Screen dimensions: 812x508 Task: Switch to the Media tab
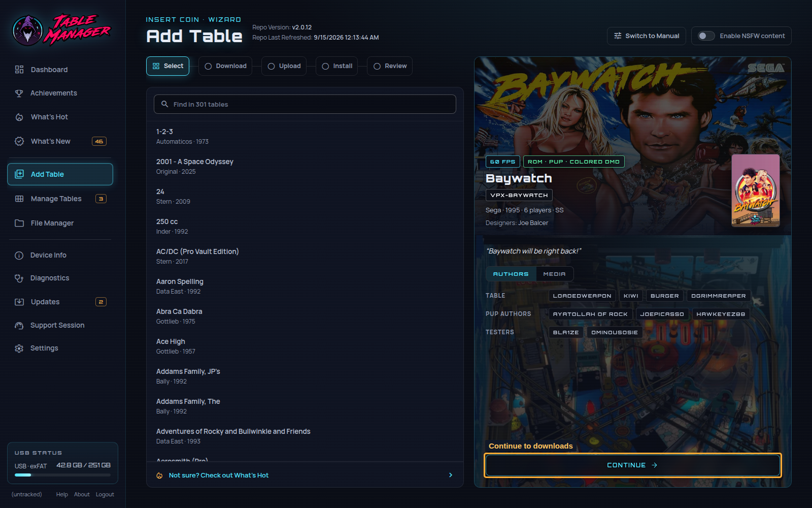(554, 274)
